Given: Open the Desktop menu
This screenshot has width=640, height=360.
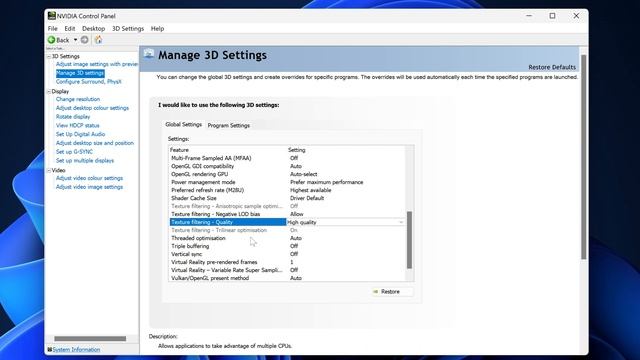Looking at the screenshot, I should click(93, 29).
